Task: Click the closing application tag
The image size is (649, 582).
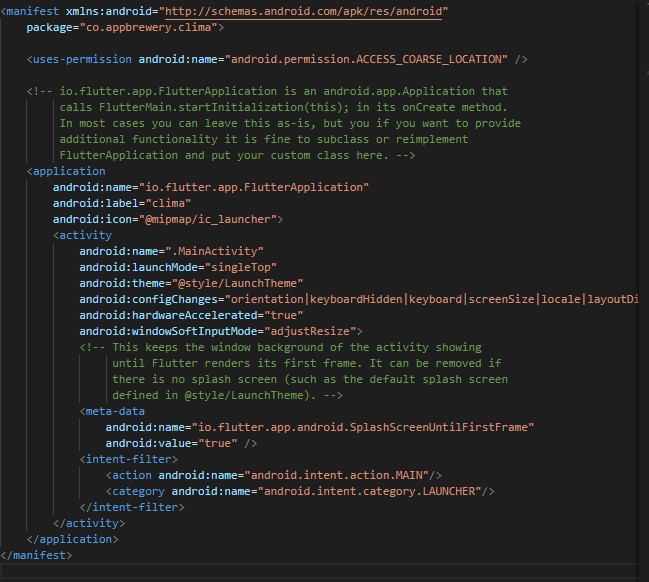Action: (72, 539)
